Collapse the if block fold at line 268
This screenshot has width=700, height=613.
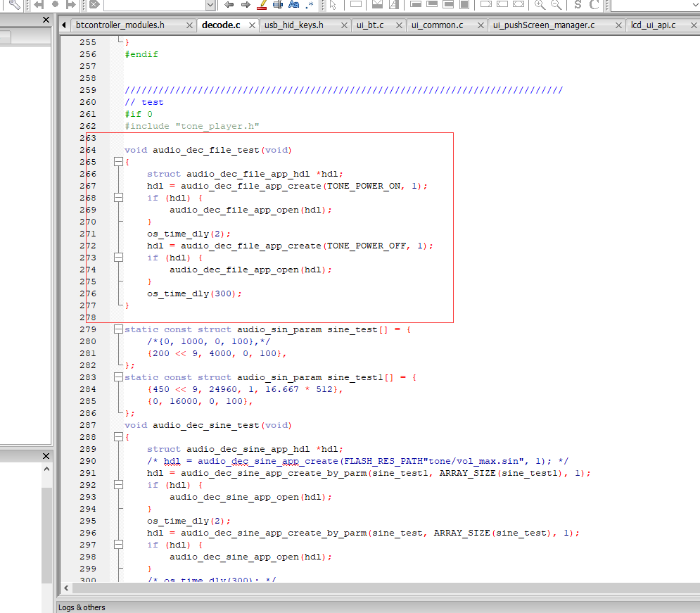[118, 197]
